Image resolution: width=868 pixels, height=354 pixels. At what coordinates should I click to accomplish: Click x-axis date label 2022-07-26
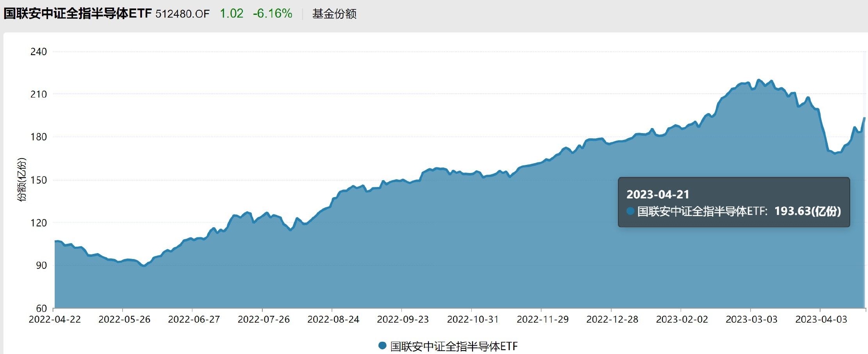(x=264, y=320)
